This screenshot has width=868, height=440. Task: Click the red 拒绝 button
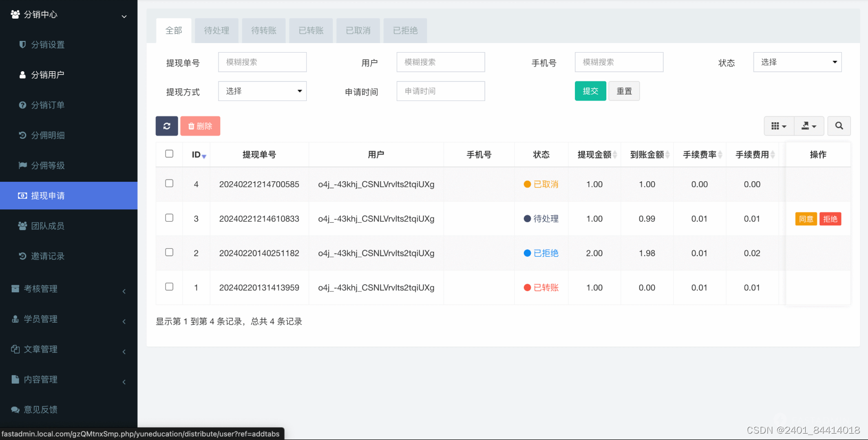click(830, 219)
